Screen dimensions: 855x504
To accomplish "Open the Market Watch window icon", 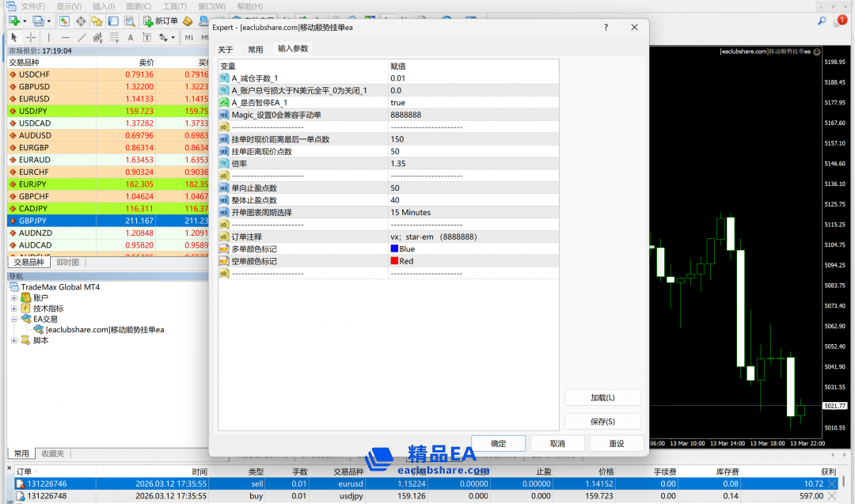I will tap(64, 21).
